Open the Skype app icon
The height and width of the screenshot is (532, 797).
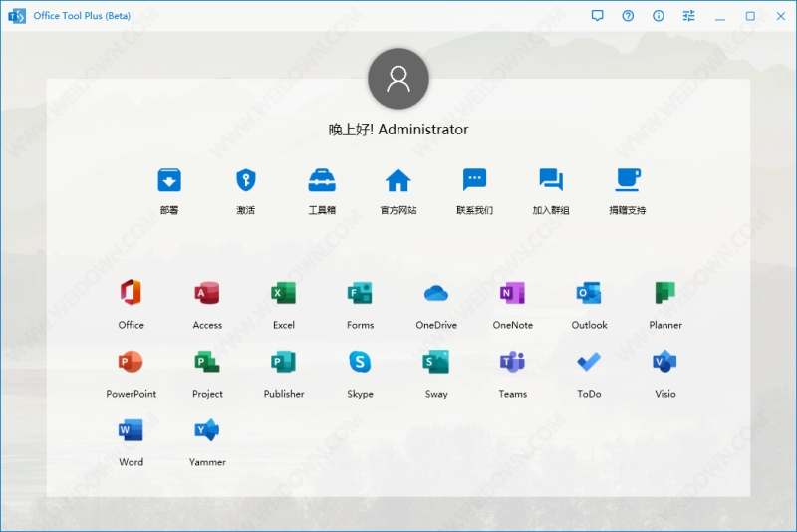pyautogui.click(x=360, y=362)
